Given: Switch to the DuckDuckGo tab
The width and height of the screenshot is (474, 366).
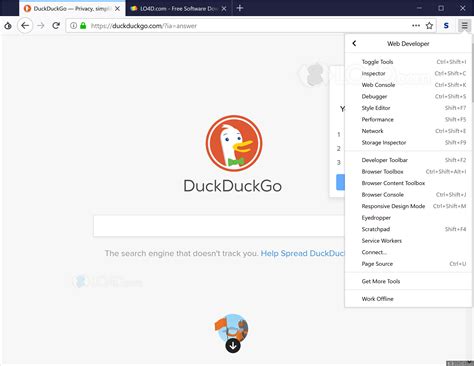Looking at the screenshot, I should pos(72,9).
